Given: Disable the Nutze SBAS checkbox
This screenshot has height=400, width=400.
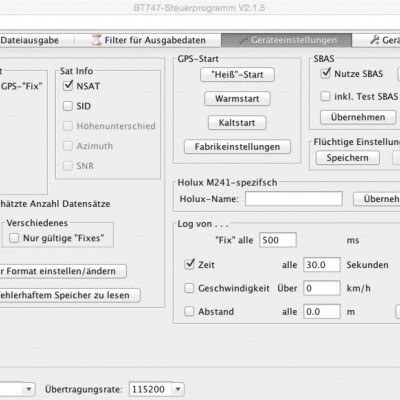Looking at the screenshot, I should (325, 73).
